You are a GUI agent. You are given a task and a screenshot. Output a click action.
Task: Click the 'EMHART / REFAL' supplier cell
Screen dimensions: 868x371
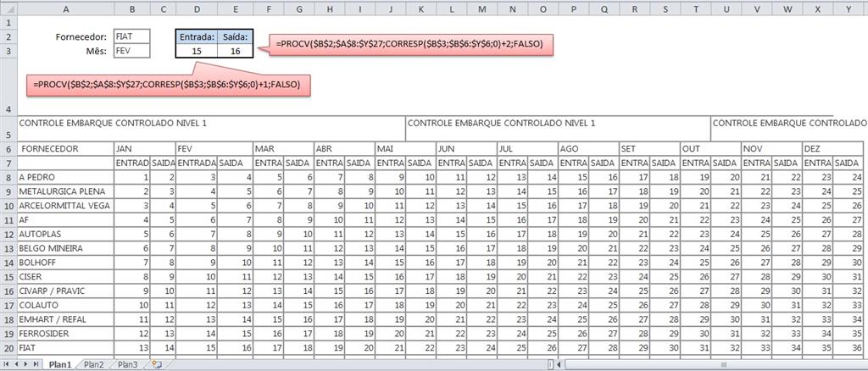[66, 319]
